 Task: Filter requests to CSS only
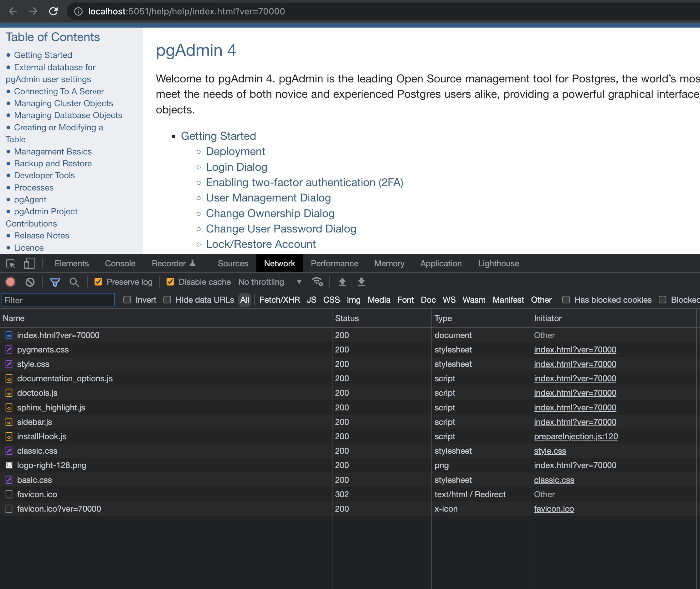[x=331, y=300]
